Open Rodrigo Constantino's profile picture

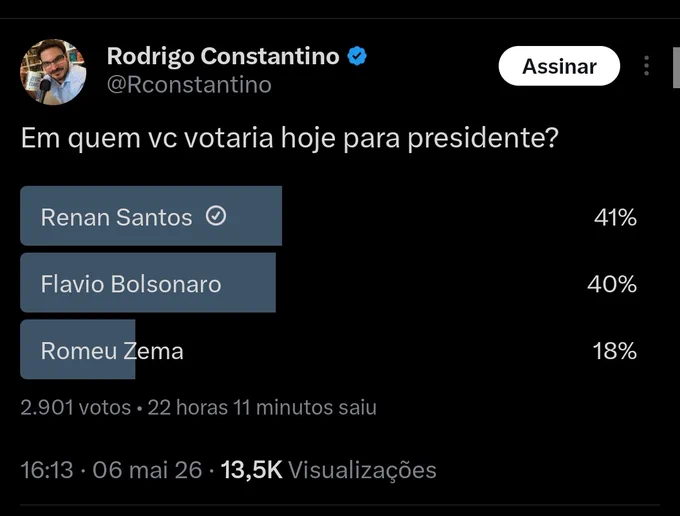point(53,72)
